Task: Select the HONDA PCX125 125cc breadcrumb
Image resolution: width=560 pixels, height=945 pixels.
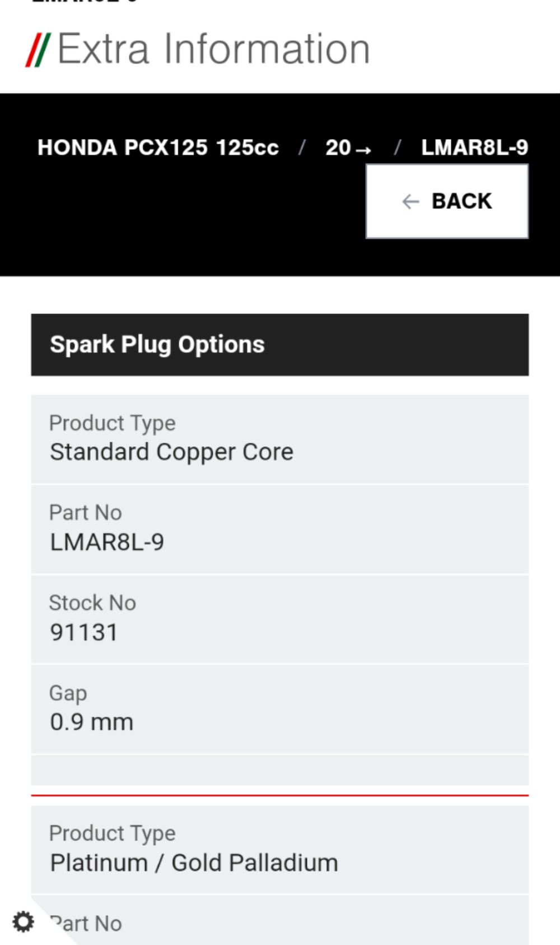Action: pos(158,147)
